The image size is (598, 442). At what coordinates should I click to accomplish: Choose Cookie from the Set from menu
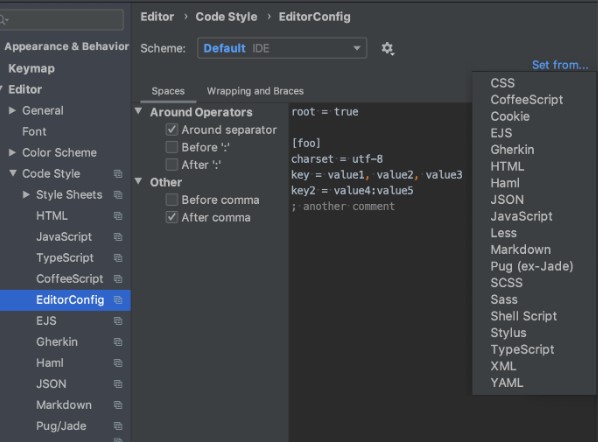point(510,116)
